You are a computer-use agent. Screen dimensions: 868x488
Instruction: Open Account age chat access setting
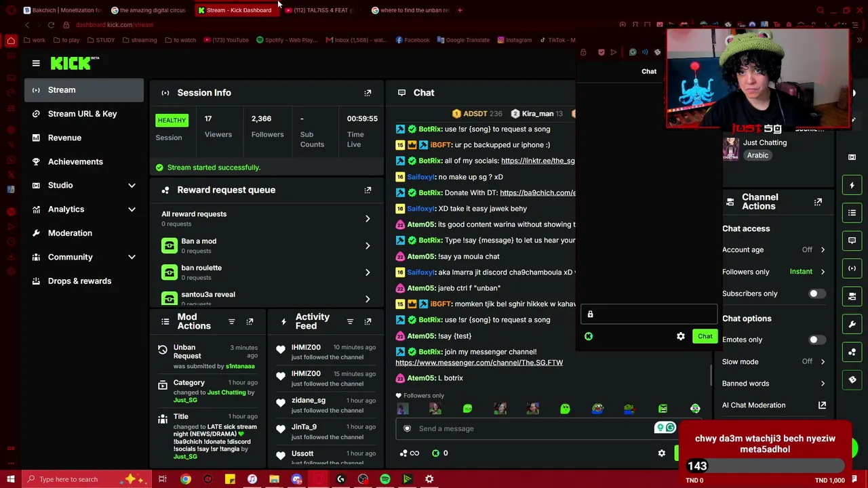(x=774, y=250)
